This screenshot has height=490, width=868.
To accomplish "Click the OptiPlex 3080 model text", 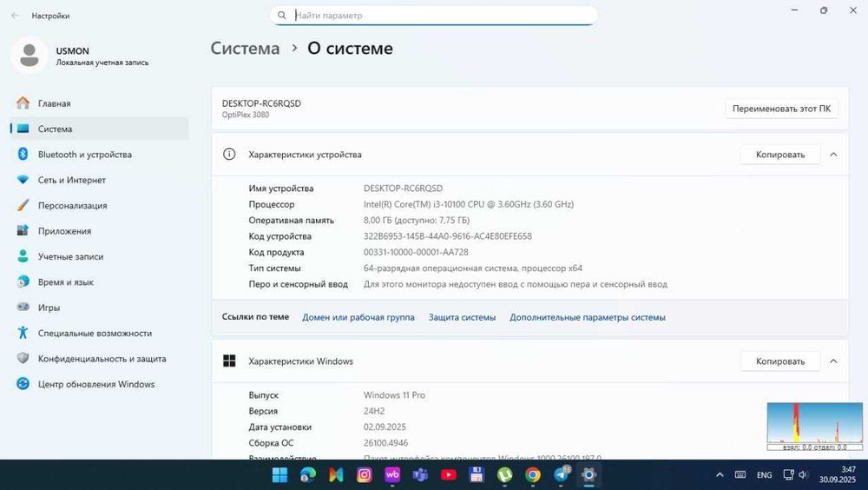I will point(246,115).
